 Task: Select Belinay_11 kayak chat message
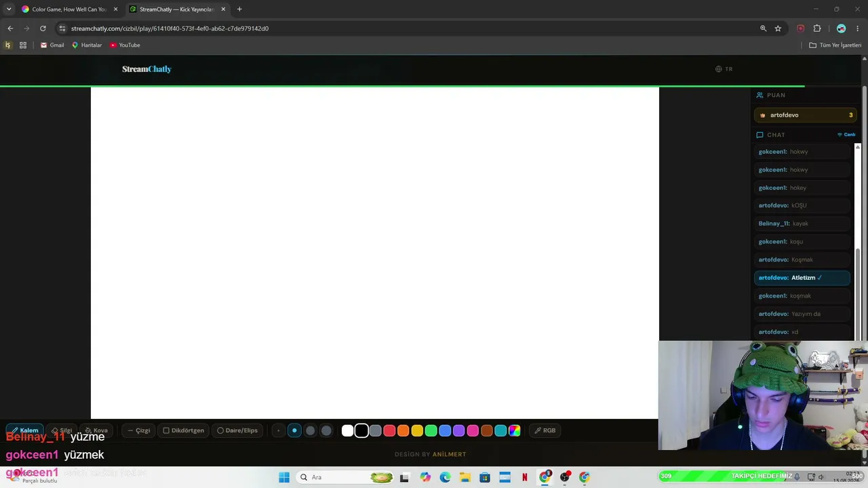[x=802, y=224]
